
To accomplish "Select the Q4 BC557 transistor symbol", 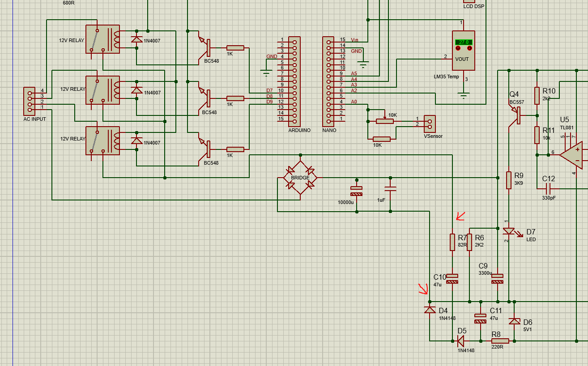I will tap(515, 115).
